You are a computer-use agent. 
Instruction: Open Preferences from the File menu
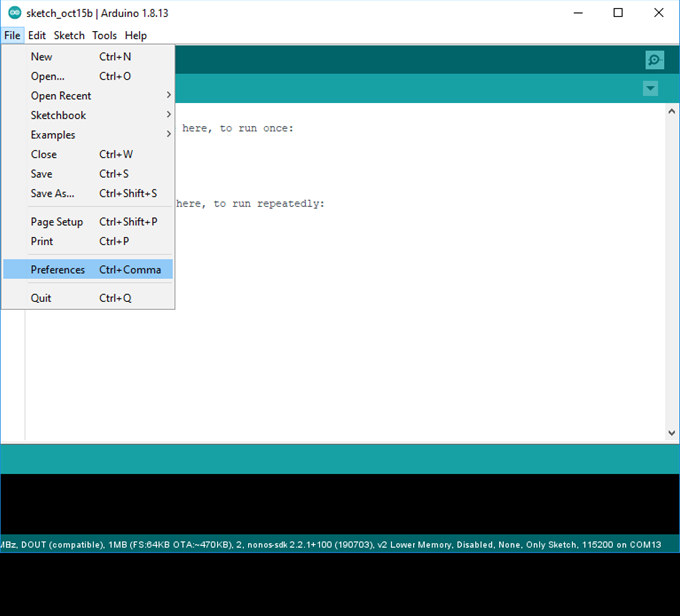coord(88,269)
